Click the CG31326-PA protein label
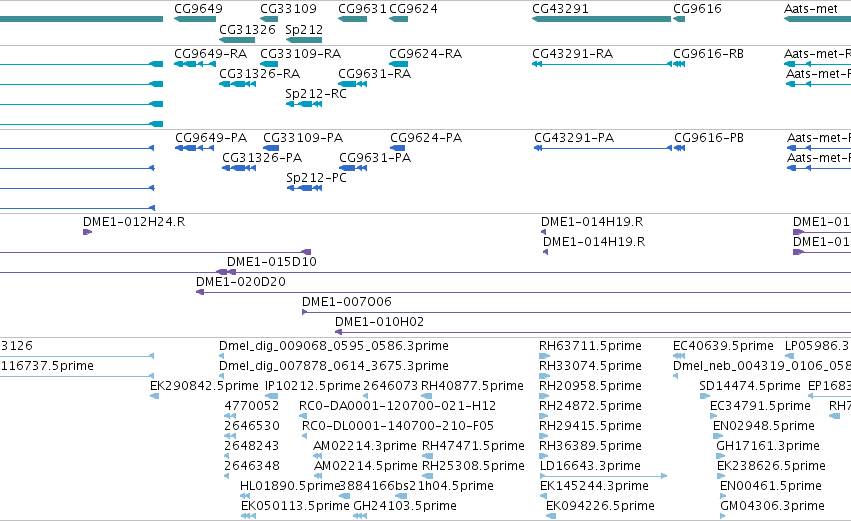The height and width of the screenshot is (521, 851). point(262,158)
